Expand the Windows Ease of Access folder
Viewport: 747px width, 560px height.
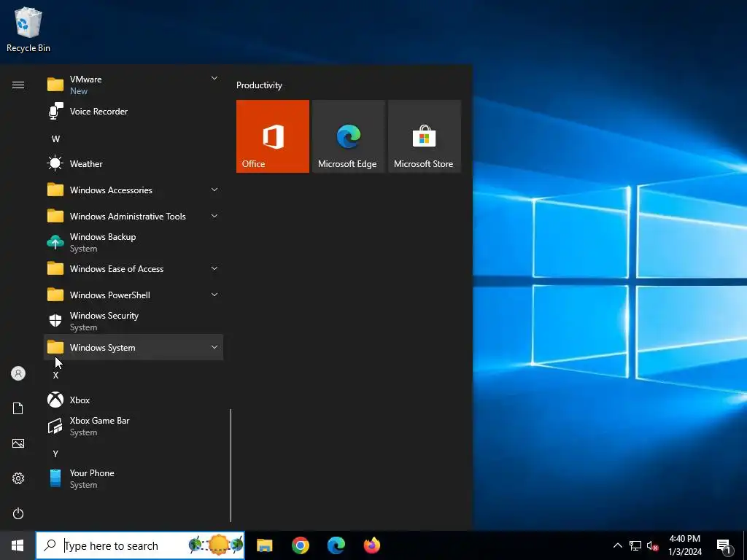click(x=133, y=269)
